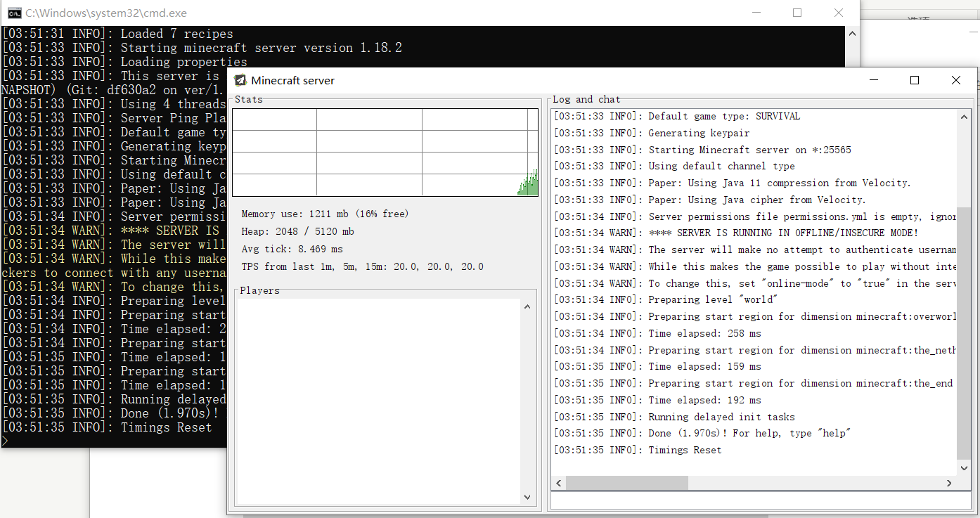Click right arrow of log horizontal scrollbar
This screenshot has height=518, width=980.
(x=948, y=484)
